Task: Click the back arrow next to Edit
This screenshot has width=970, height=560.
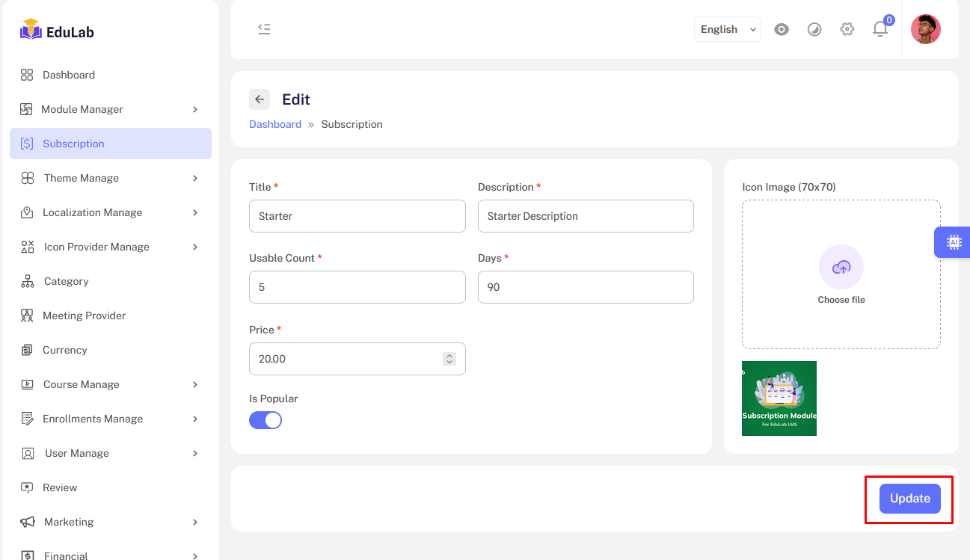Action: click(259, 99)
